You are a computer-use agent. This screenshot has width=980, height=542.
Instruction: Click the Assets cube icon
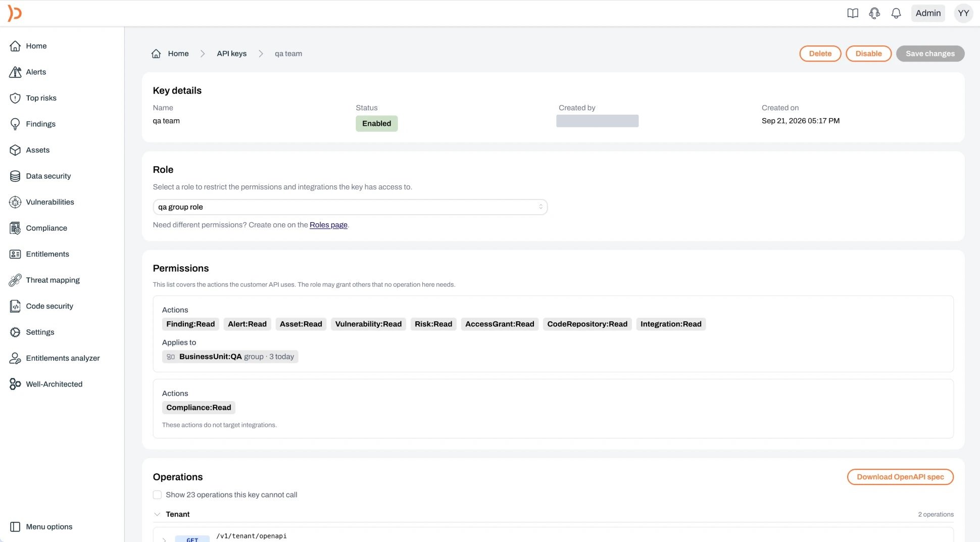15,150
